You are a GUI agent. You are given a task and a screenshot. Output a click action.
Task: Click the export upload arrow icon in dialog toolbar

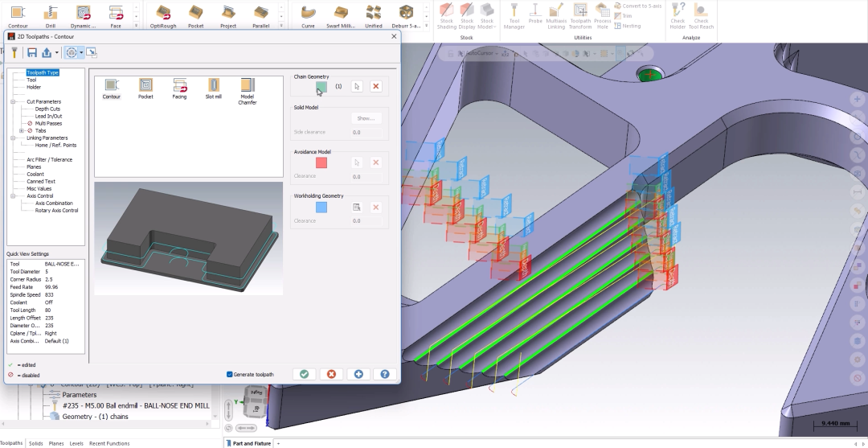pos(47,52)
